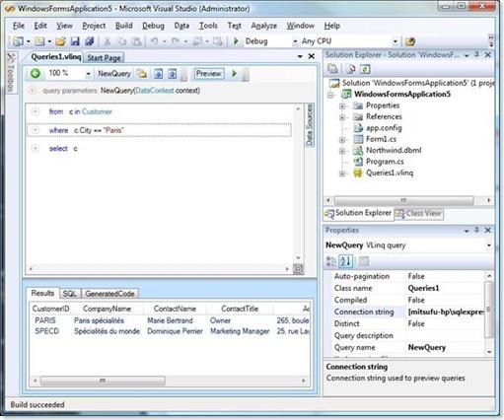This screenshot has height=420, width=504.
Task: Pin the Solution Explorer panel
Action: tap(476, 55)
